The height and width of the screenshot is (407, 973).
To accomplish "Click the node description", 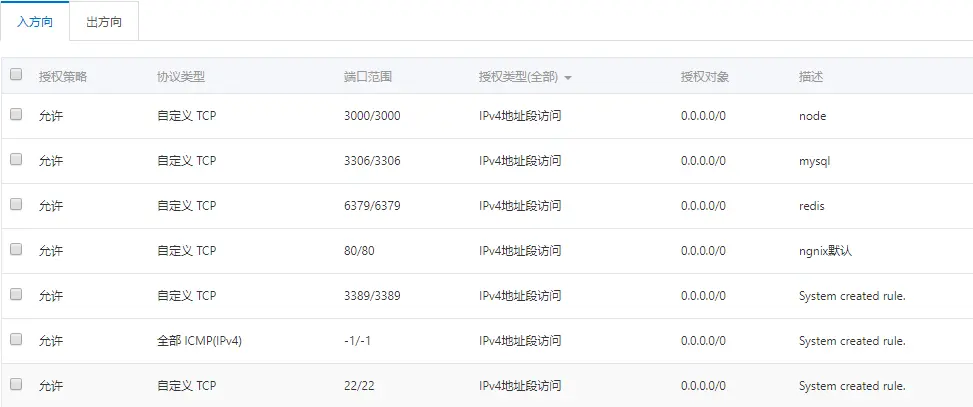I will pos(812,116).
